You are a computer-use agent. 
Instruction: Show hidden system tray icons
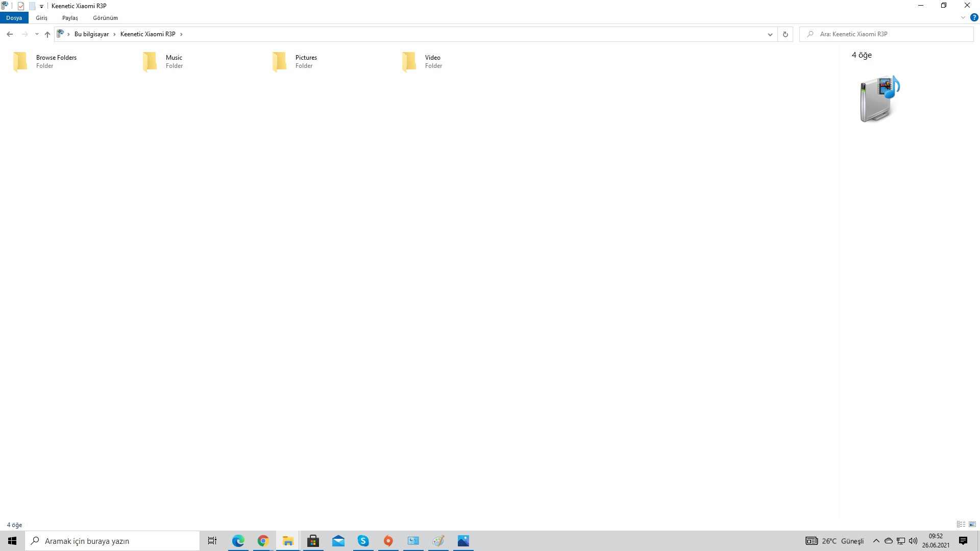876,541
